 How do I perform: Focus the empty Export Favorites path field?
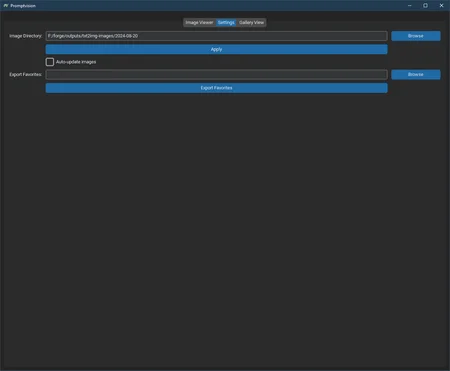pos(216,75)
